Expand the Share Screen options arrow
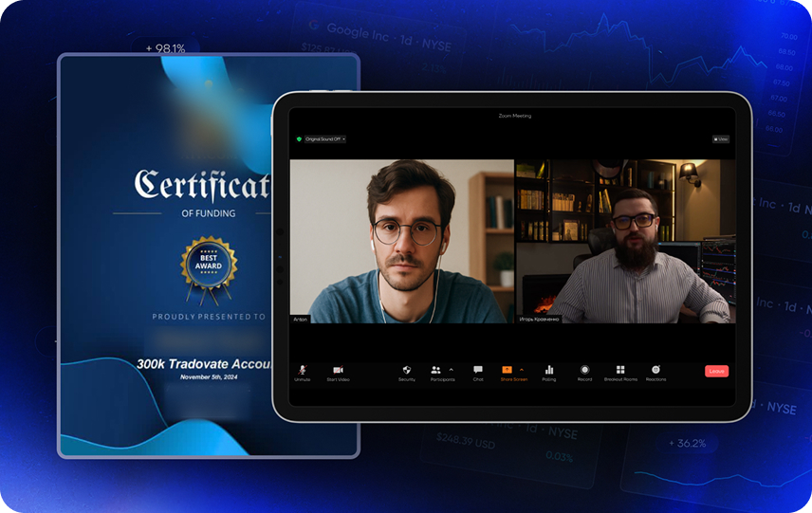The height and width of the screenshot is (513, 812). click(x=522, y=369)
